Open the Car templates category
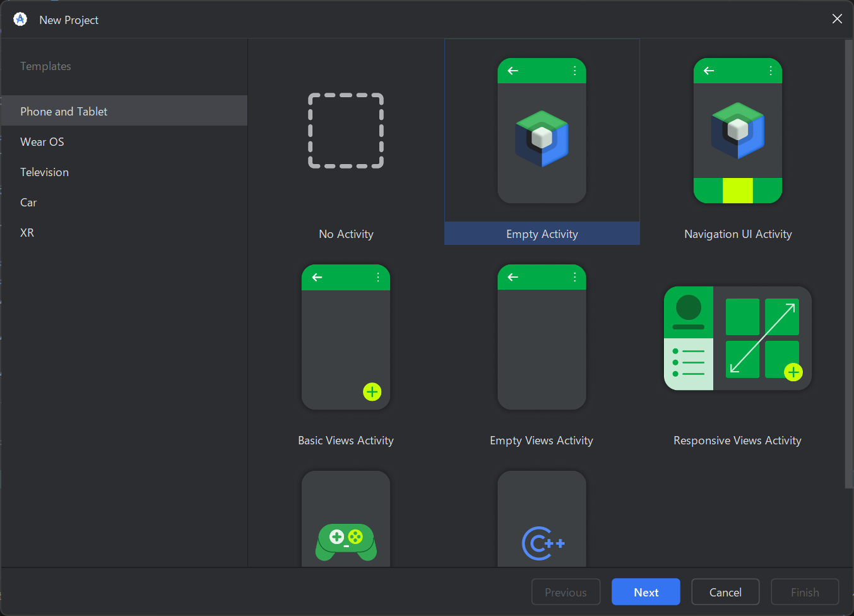 pos(124,202)
